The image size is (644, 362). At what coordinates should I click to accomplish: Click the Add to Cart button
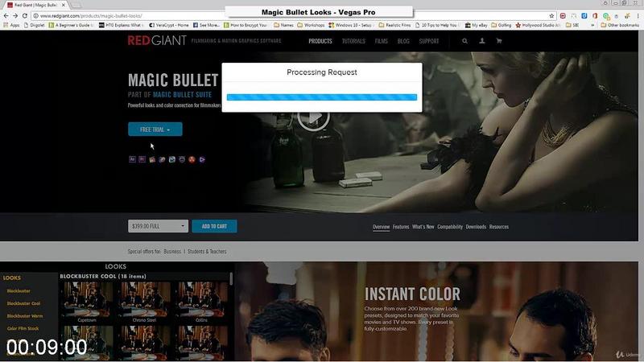click(214, 226)
